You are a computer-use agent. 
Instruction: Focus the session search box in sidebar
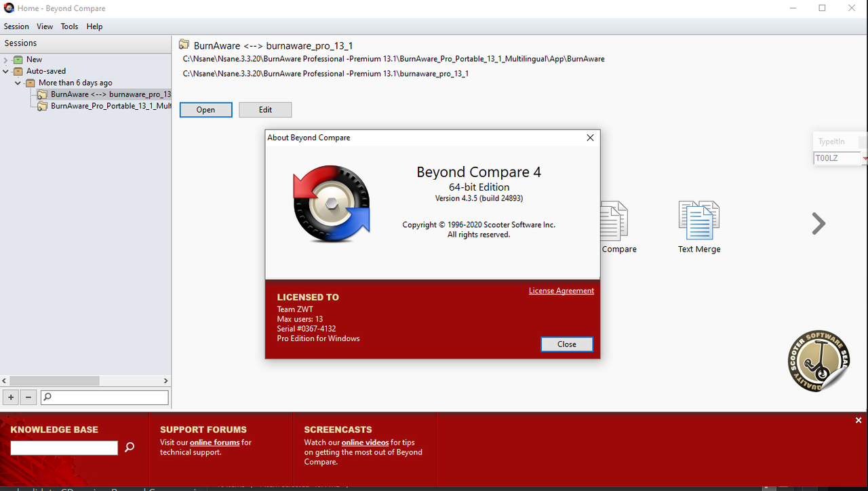[x=104, y=397]
